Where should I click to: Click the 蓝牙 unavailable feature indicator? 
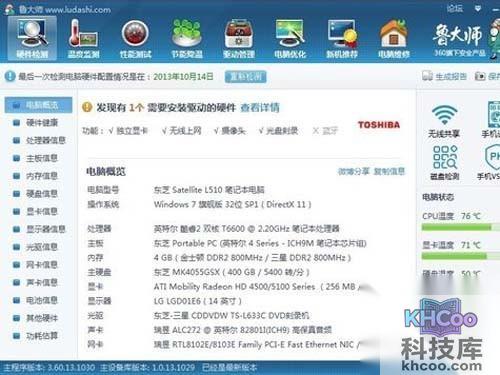325,131
